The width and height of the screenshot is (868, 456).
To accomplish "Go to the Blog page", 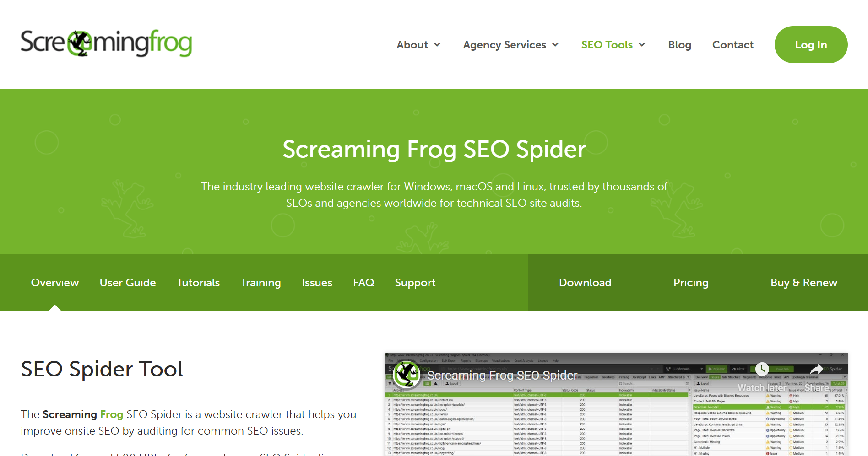I will click(x=679, y=45).
